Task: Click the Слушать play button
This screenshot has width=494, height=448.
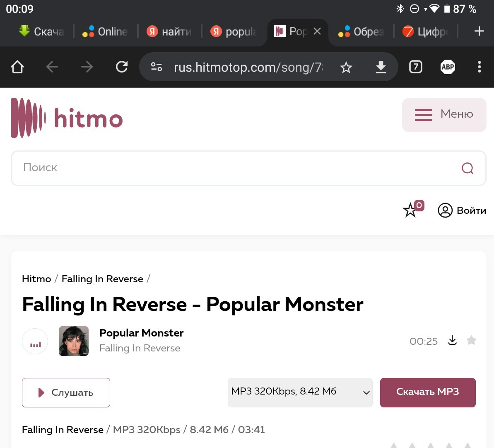Action: click(x=66, y=392)
